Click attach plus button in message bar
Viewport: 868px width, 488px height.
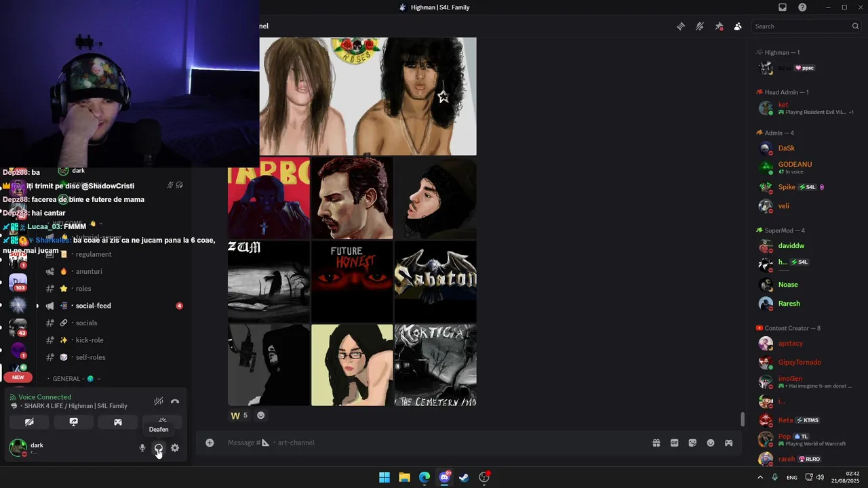pyautogui.click(x=210, y=443)
